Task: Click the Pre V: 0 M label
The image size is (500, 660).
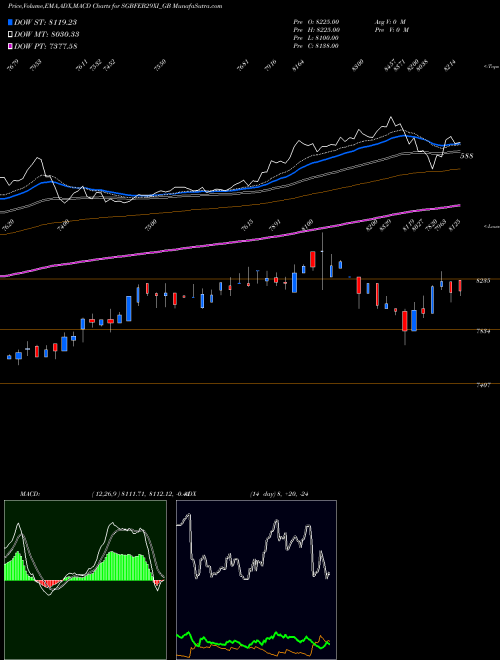Action: (x=391, y=30)
